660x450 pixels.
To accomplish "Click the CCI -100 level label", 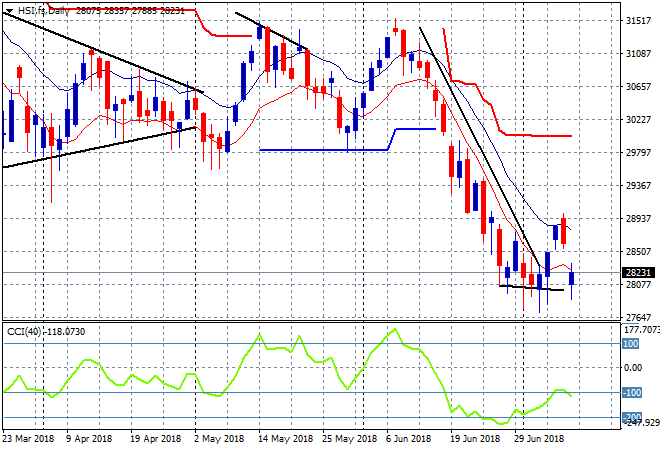I will (x=632, y=392).
